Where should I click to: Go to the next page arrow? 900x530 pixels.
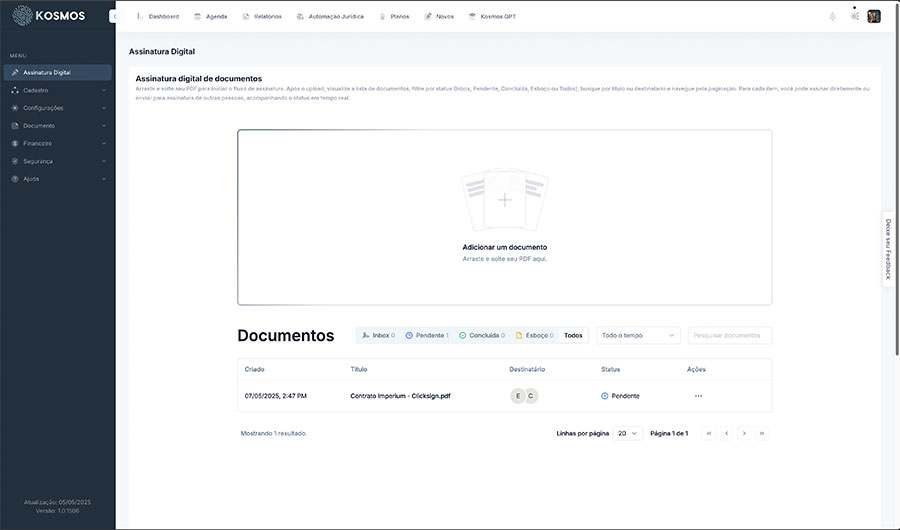[x=744, y=433]
